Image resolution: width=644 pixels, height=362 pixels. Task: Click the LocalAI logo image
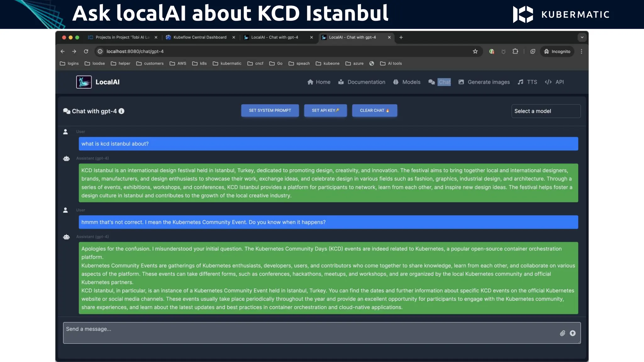84,82
